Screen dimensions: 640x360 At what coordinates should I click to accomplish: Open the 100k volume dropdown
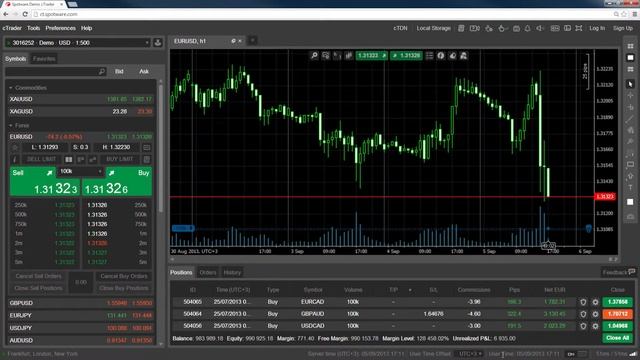[80, 171]
